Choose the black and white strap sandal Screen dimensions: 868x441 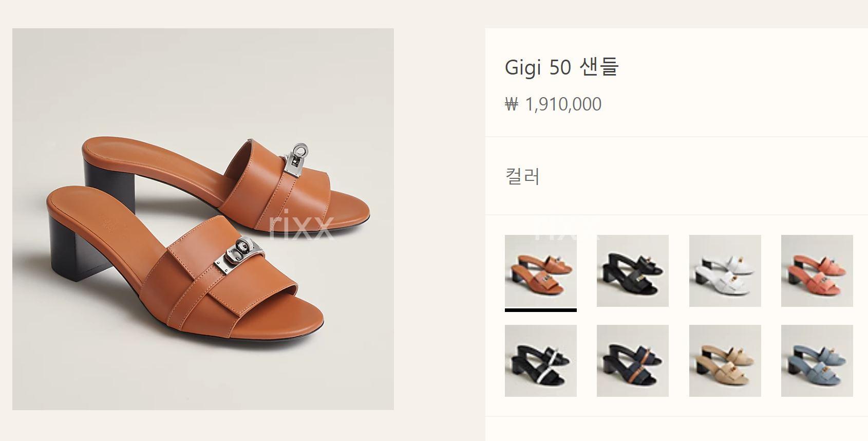(x=540, y=361)
